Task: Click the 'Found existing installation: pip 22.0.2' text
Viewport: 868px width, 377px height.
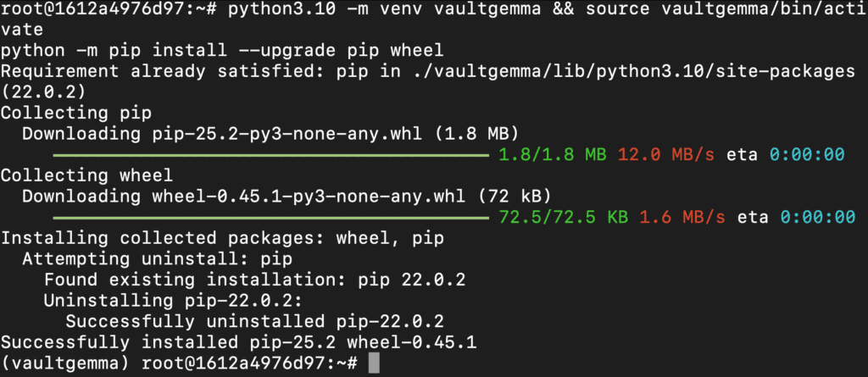Action: tap(254, 280)
